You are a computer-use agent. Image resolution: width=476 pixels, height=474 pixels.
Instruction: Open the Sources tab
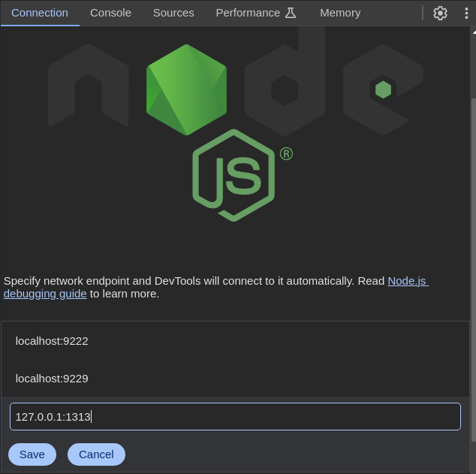click(x=173, y=13)
